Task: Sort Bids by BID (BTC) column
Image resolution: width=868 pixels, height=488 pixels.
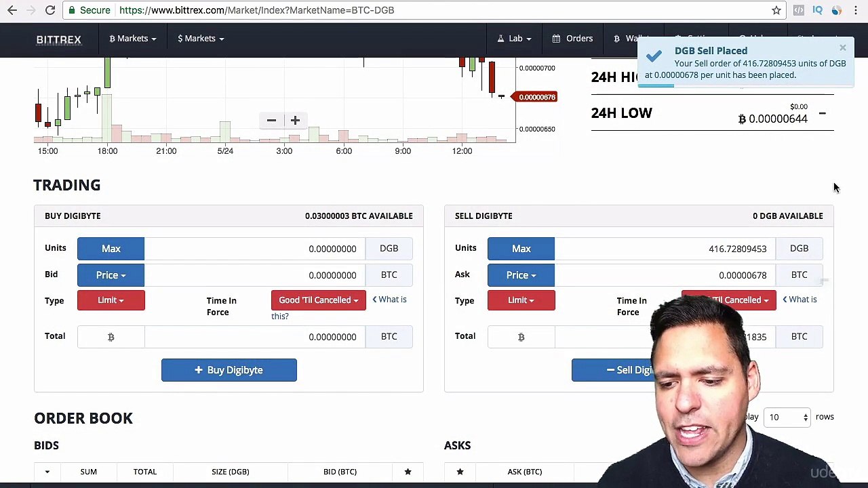Action: [x=340, y=472]
